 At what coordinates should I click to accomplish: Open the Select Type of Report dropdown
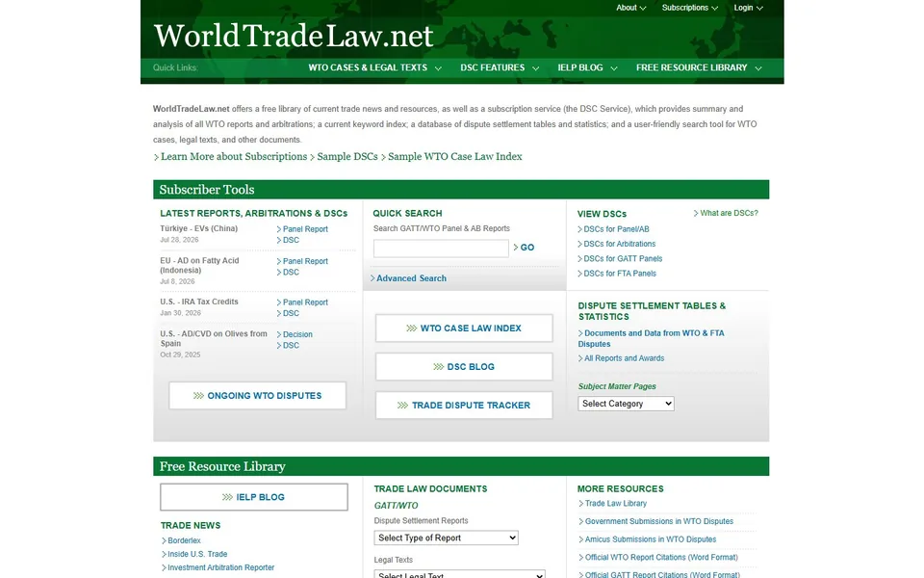point(446,538)
